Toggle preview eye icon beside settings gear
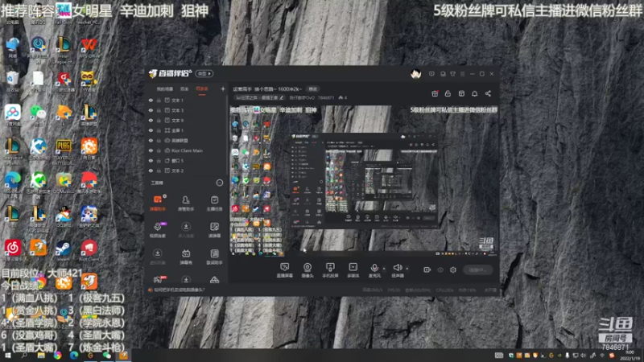The height and width of the screenshot is (362, 644). click(440, 269)
